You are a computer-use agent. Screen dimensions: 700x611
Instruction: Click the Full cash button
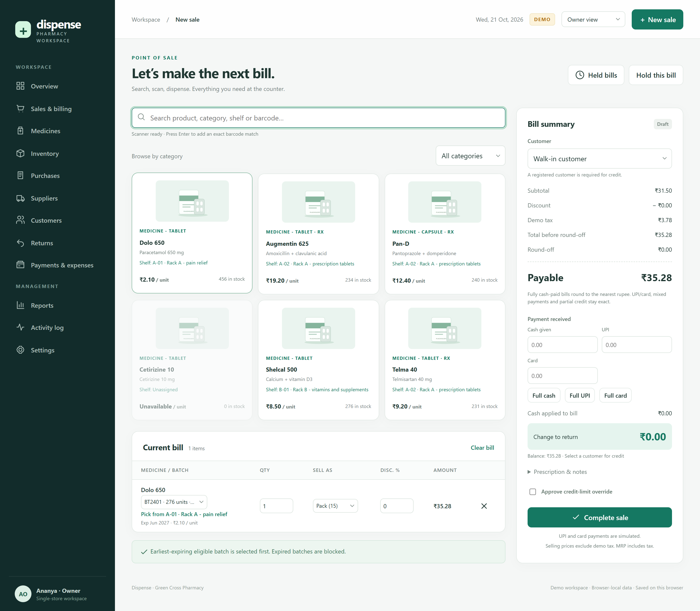544,395
